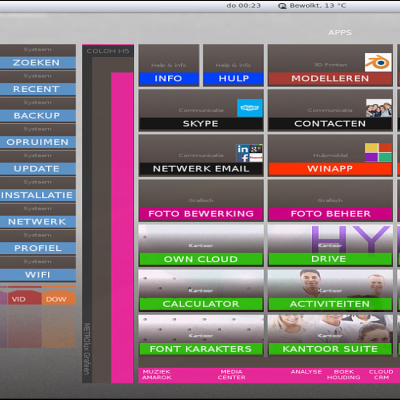400x400 pixels.
Task: Open the Blender icon on Modelleren tile
Action: pos(378,62)
